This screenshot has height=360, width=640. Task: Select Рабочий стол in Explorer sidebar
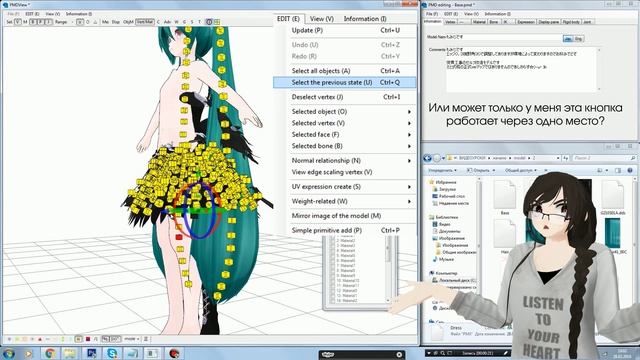[x=451, y=196]
